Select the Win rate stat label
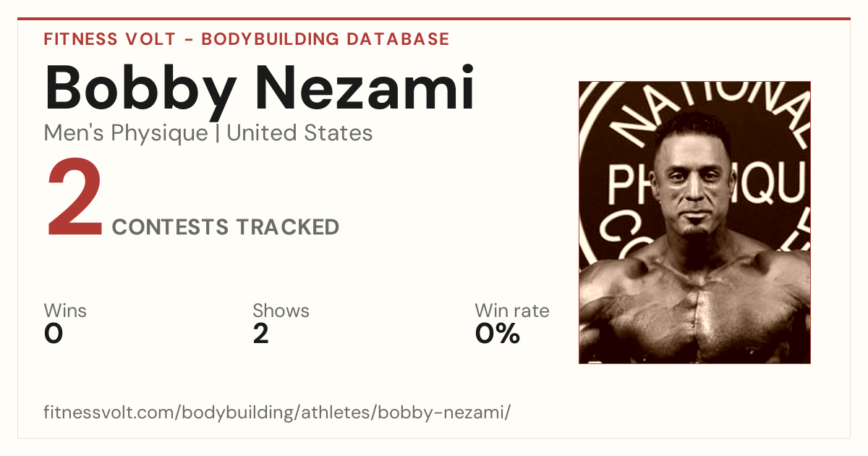Viewport: 868px width, 456px height. (x=512, y=311)
